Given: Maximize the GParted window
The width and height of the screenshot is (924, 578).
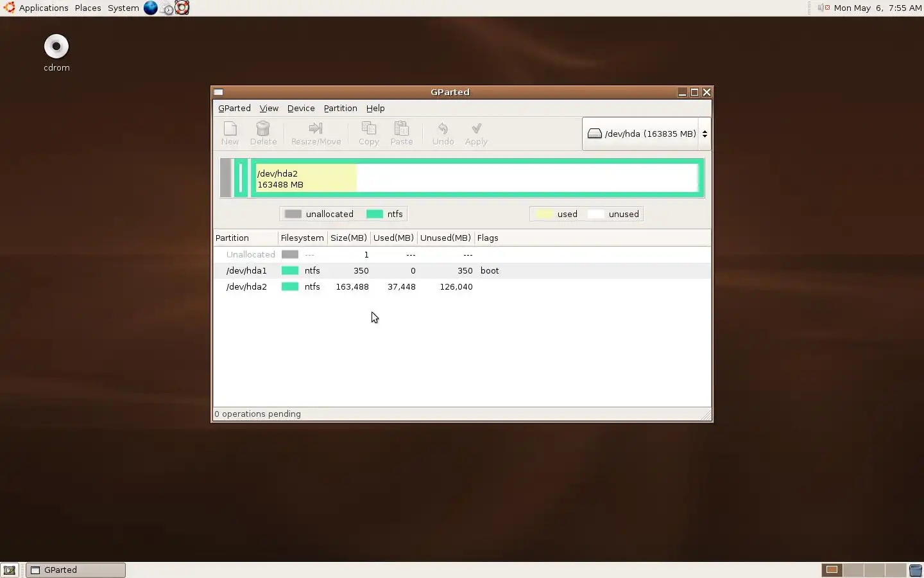Looking at the screenshot, I should click(x=694, y=92).
